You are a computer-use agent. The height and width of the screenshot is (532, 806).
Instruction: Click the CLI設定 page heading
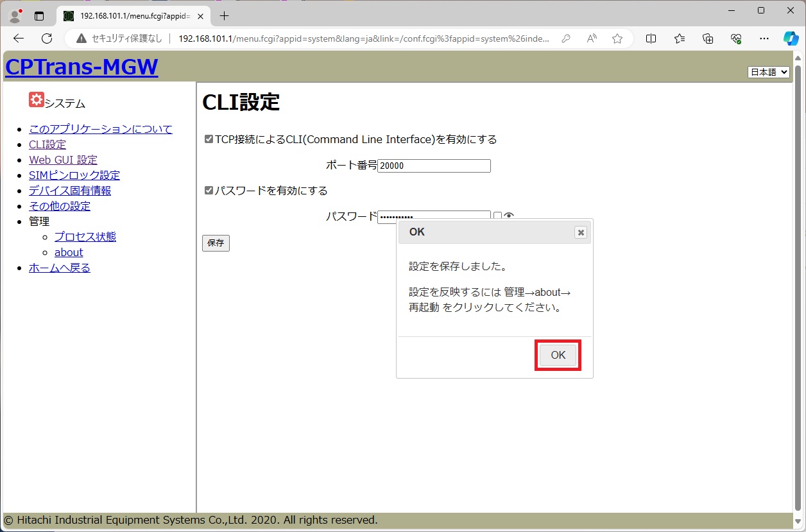pyautogui.click(x=241, y=102)
